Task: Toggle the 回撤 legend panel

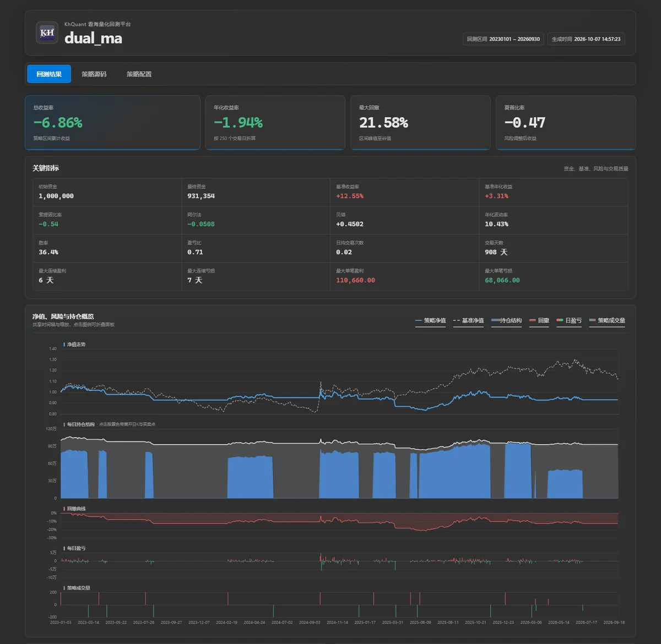Action: [539, 320]
